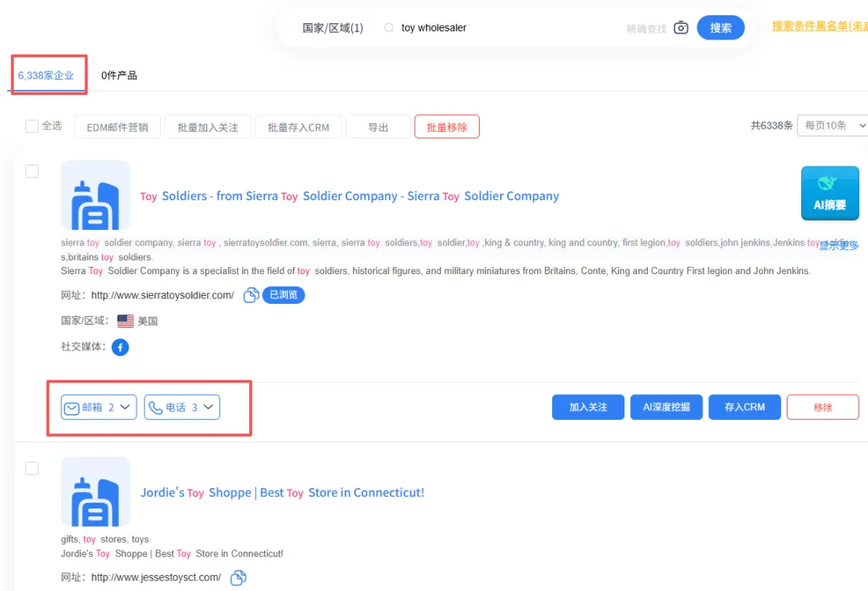
Task: Switch to the 0件产品 tab
Action: click(x=119, y=76)
